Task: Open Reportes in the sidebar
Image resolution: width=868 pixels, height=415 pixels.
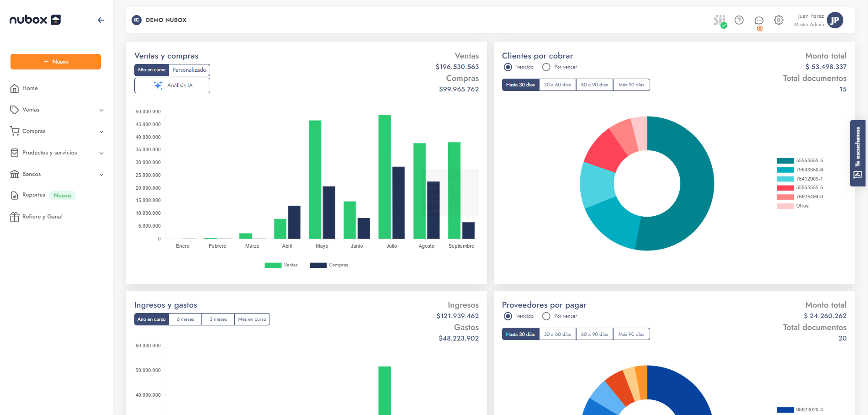Action: 34,195
